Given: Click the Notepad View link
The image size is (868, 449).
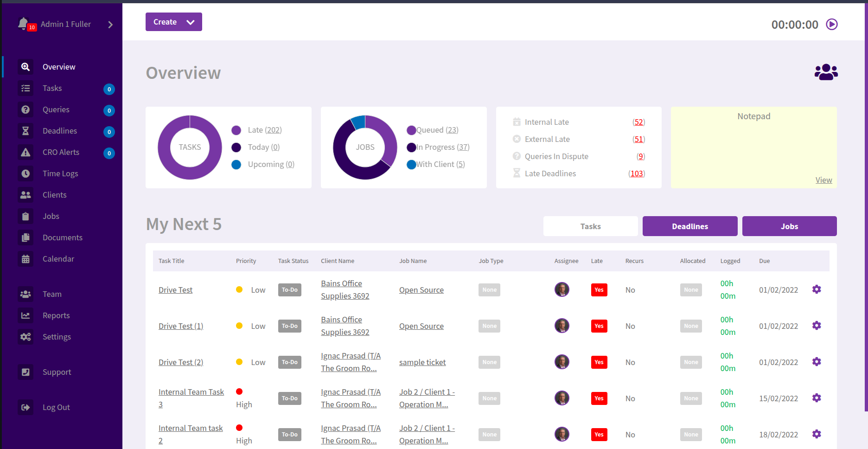Looking at the screenshot, I should (823, 180).
